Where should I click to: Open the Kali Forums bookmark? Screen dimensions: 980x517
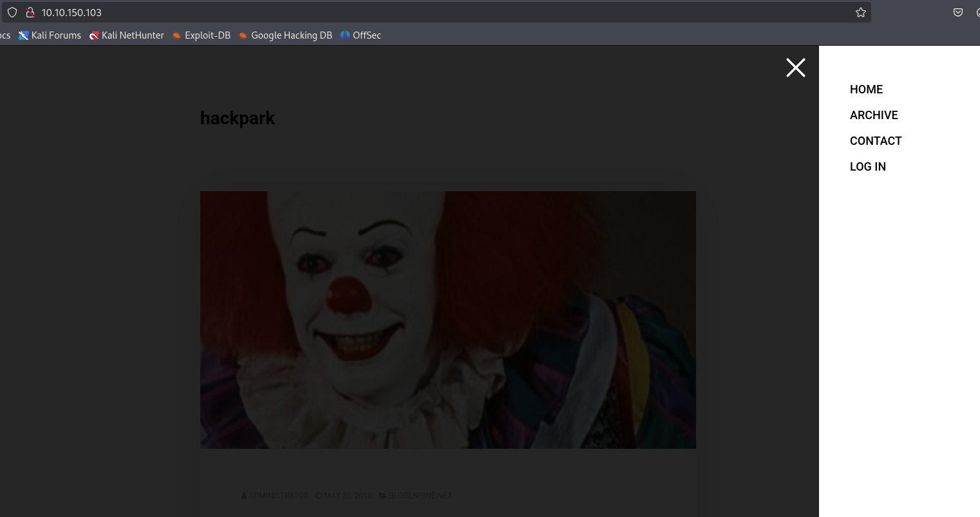tap(50, 35)
